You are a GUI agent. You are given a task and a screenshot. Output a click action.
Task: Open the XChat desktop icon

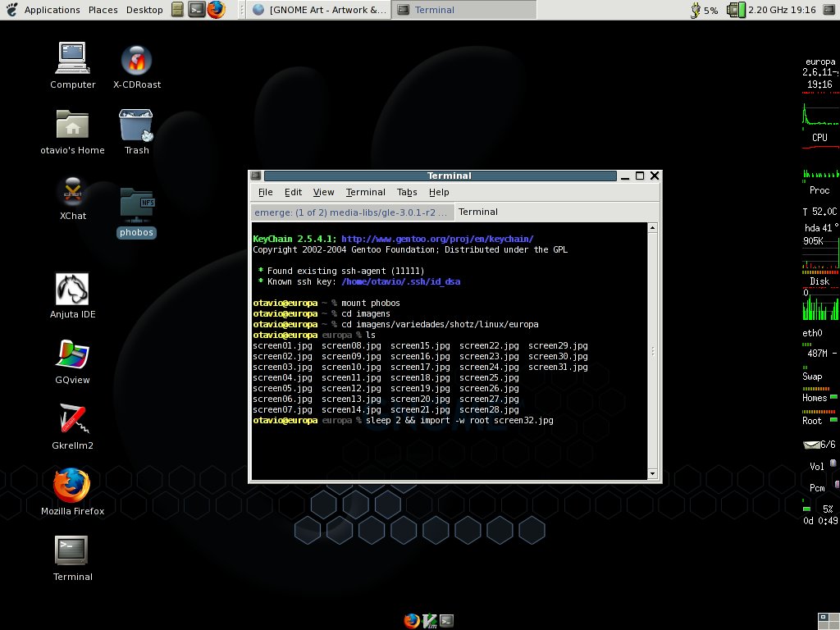(x=73, y=193)
